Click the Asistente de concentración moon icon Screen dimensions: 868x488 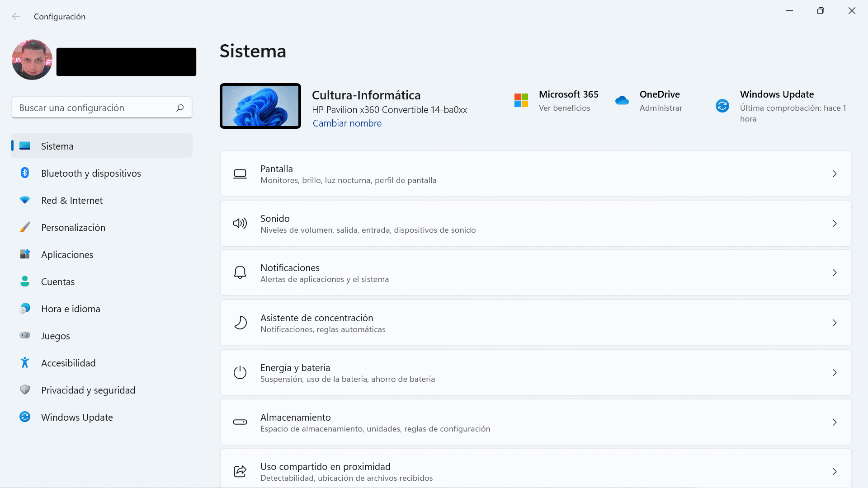(x=240, y=323)
